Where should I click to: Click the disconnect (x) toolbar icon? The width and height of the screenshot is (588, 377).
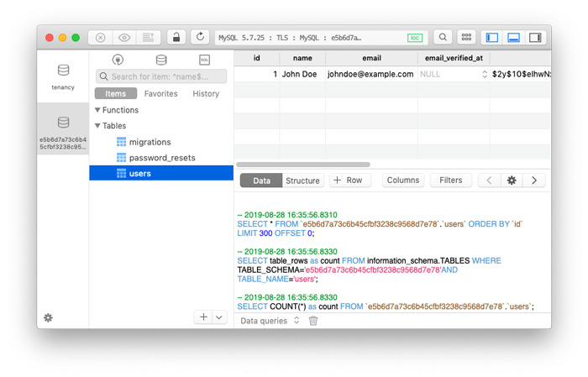coord(100,38)
